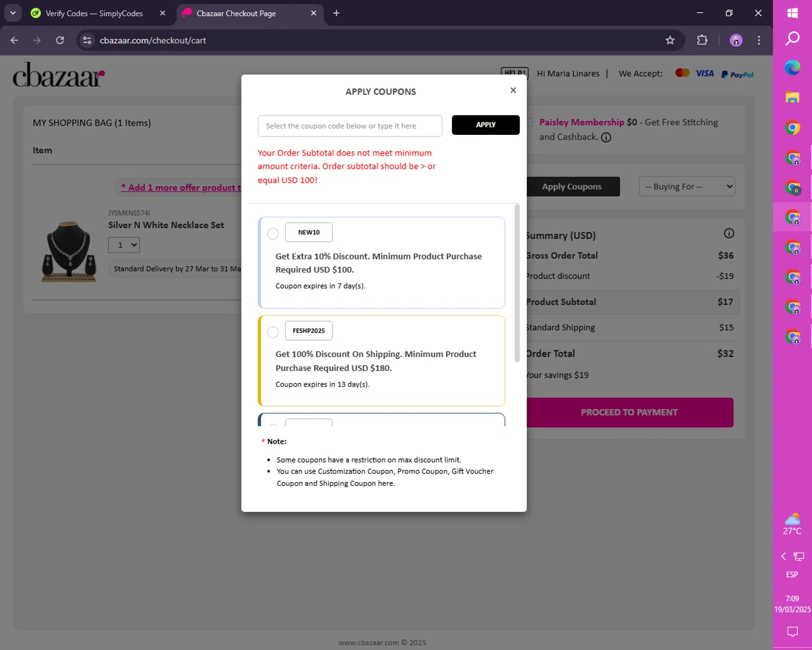
Task: Click the Hi Maria Linares greeting
Action: 568,74
